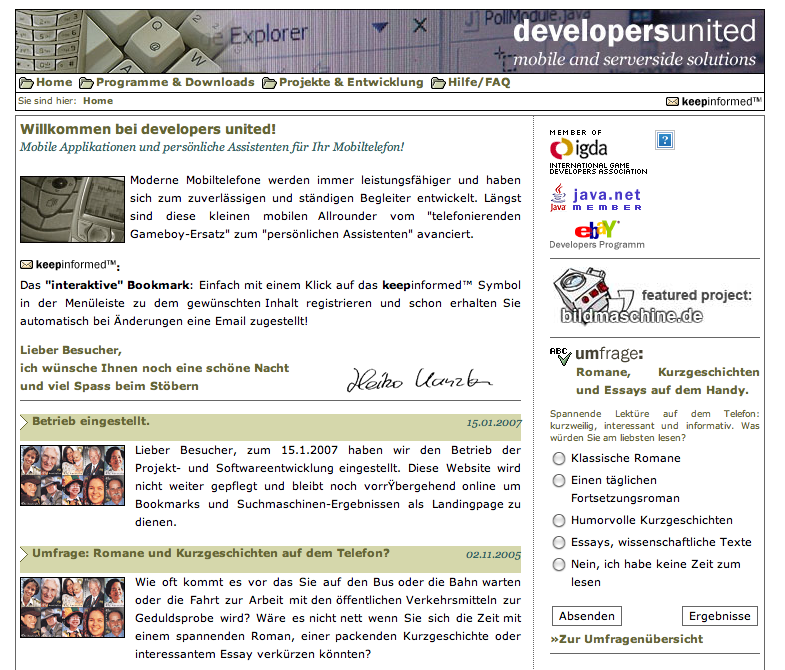This screenshot has height=670, width=785.
Task: Follow the Zur Umfragenübersicht link
Action: (x=627, y=639)
